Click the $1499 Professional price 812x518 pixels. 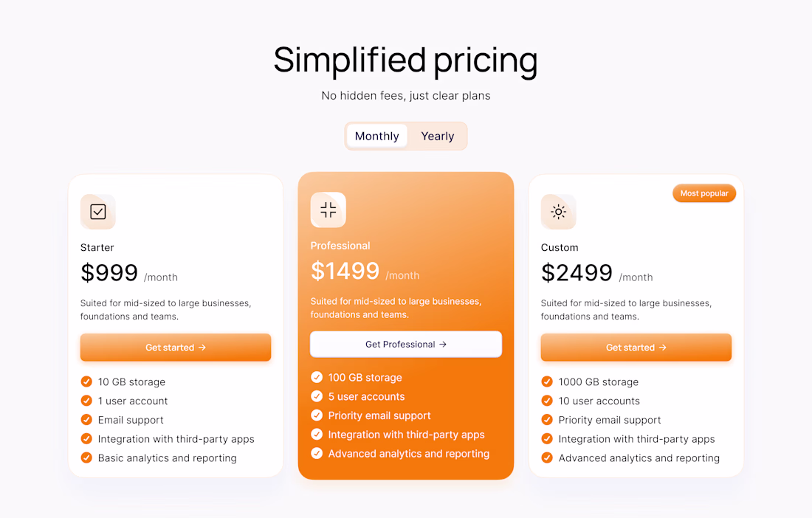pyautogui.click(x=345, y=271)
